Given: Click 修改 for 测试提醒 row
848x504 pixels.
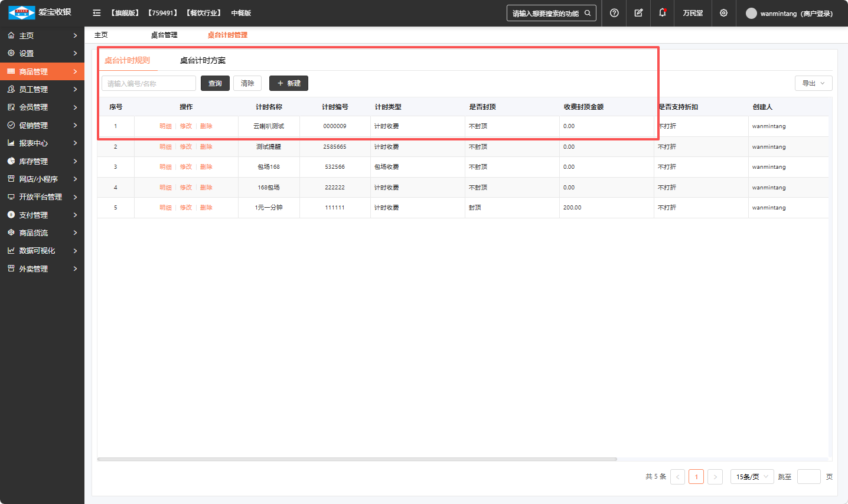Looking at the screenshot, I should [186, 147].
